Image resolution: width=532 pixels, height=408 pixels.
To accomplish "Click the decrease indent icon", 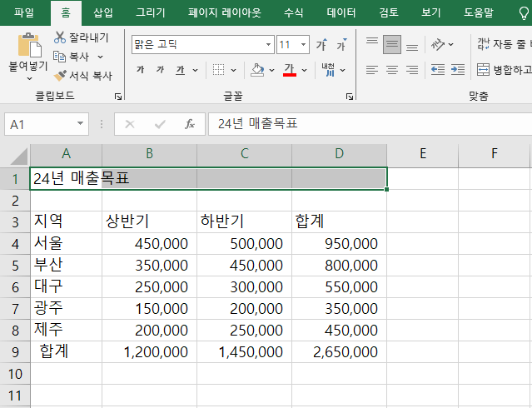I will 438,70.
